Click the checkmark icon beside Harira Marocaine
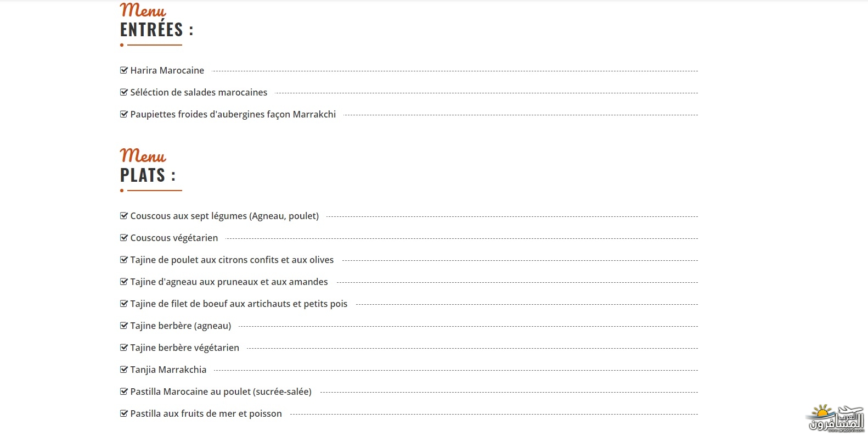This screenshot has width=868, height=436. tap(124, 70)
